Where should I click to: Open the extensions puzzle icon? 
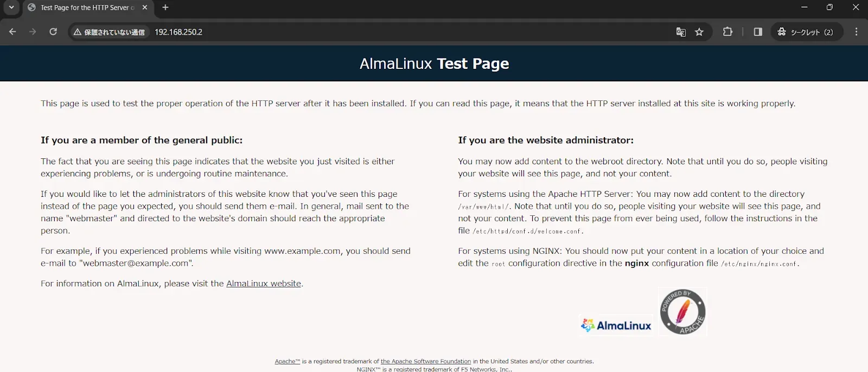coord(727,32)
